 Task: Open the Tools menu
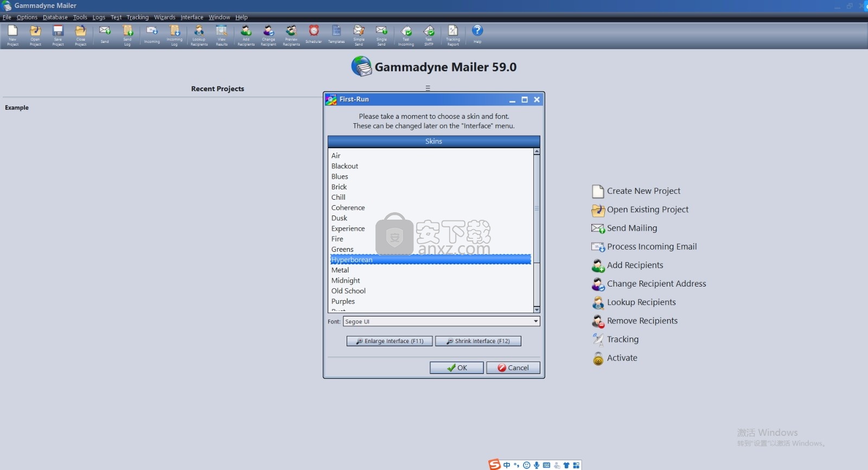[x=80, y=17]
